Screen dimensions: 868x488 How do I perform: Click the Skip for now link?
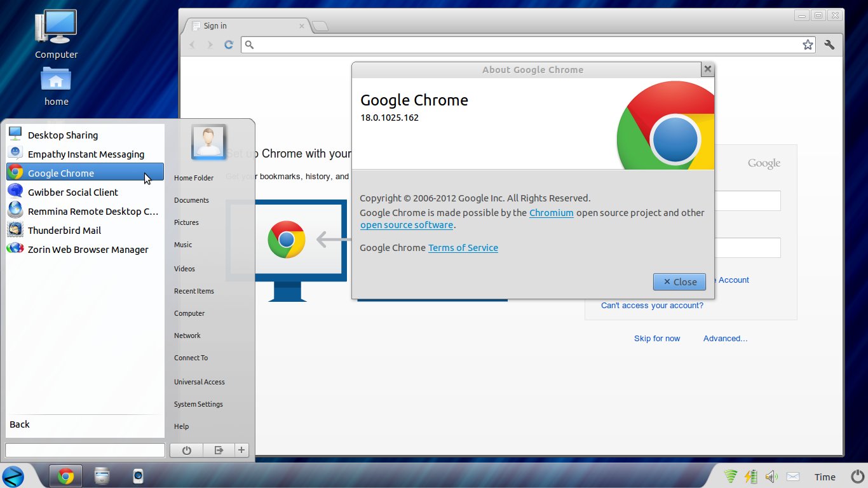coord(657,339)
